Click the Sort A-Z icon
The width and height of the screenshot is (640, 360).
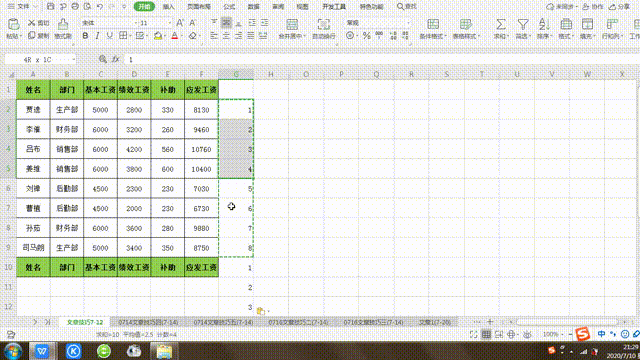(544, 24)
